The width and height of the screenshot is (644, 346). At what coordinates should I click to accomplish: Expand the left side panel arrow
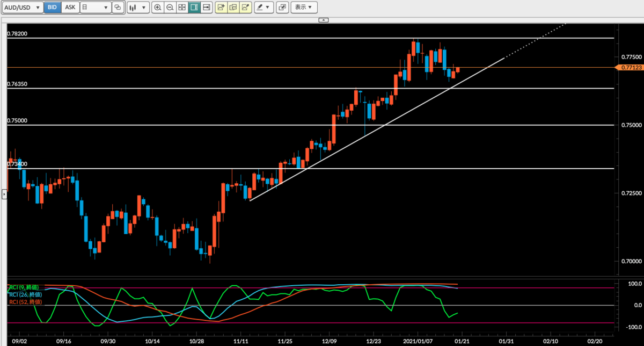click(x=4, y=194)
